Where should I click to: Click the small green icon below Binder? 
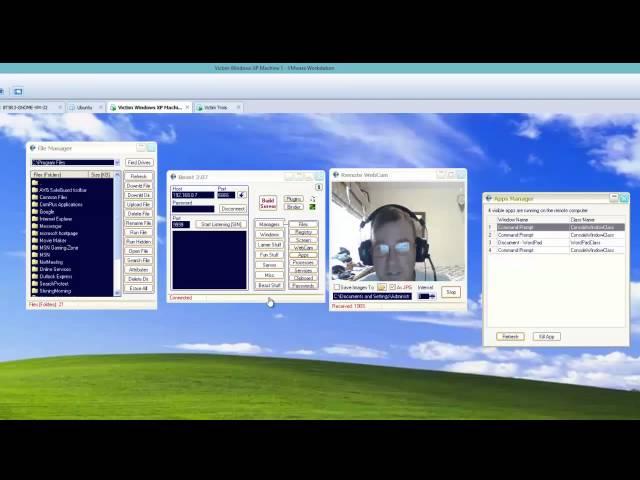click(312, 207)
